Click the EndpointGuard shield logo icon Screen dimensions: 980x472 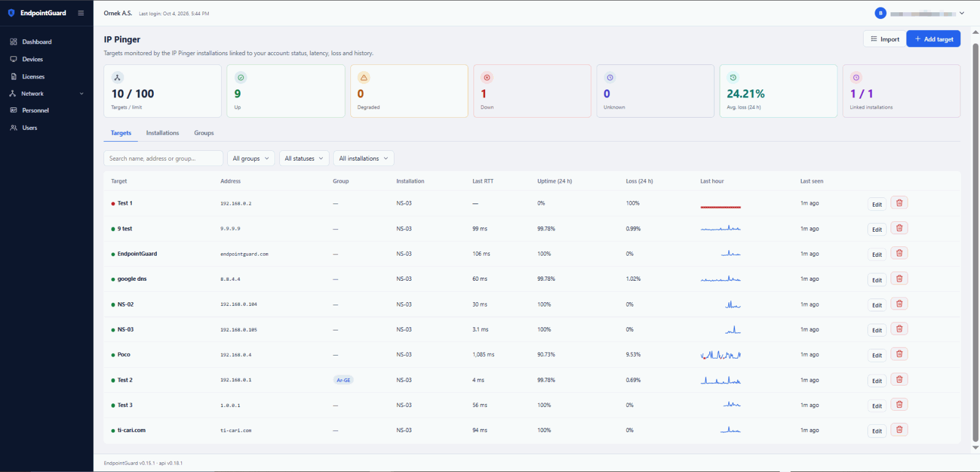(11, 13)
